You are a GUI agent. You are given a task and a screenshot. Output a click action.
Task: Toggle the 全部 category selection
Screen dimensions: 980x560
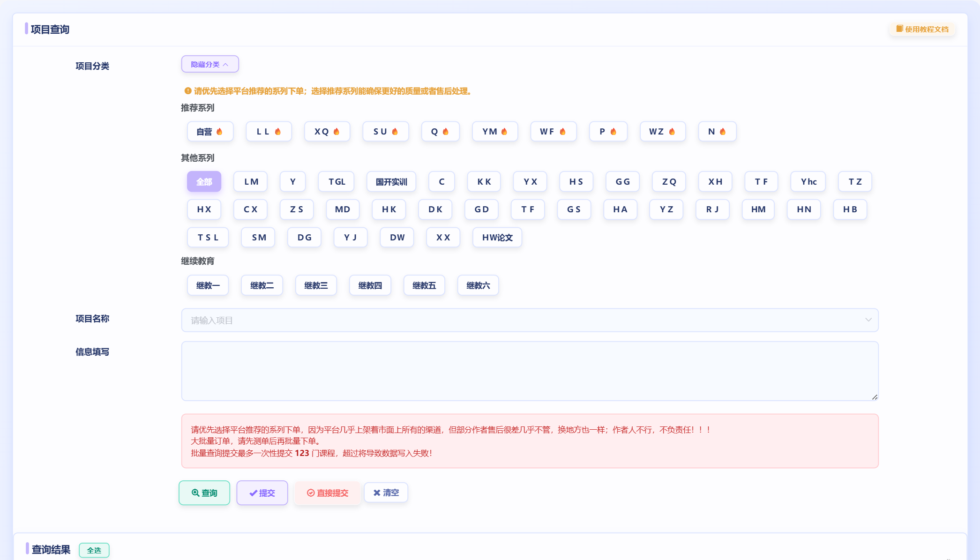(x=204, y=181)
